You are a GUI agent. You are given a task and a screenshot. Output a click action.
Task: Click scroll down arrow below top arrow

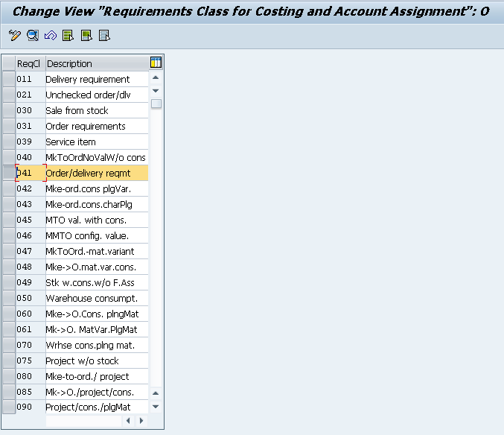[x=156, y=91]
